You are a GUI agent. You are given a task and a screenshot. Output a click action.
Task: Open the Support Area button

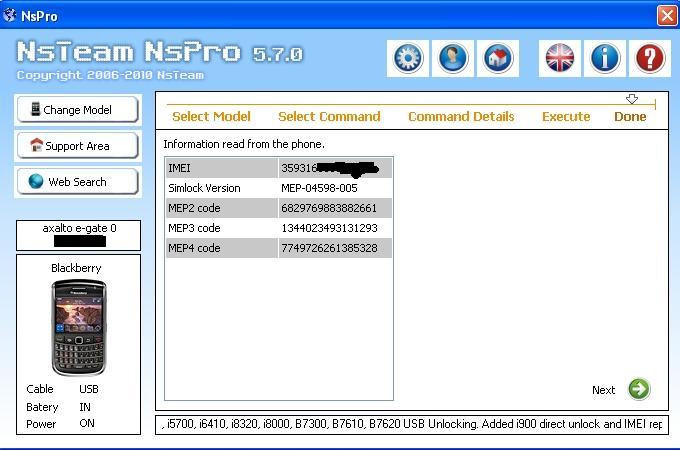[78, 146]
